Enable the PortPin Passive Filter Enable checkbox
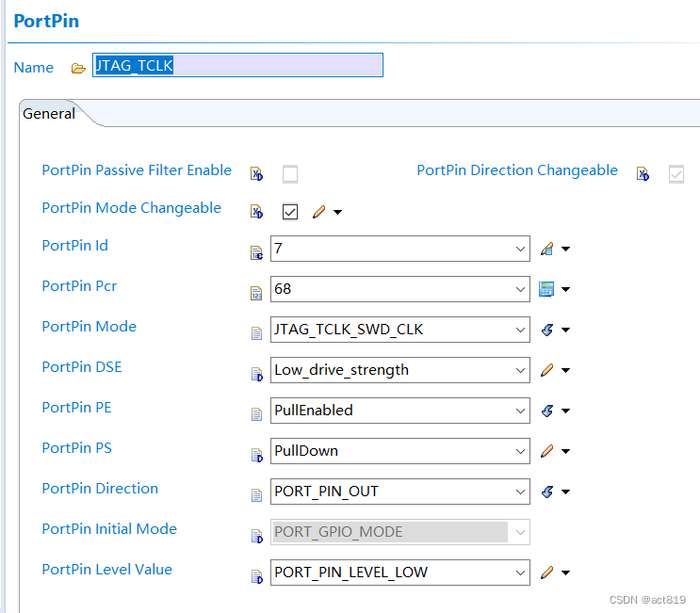This screenshot has height=613, width=700. pos(290,174)
